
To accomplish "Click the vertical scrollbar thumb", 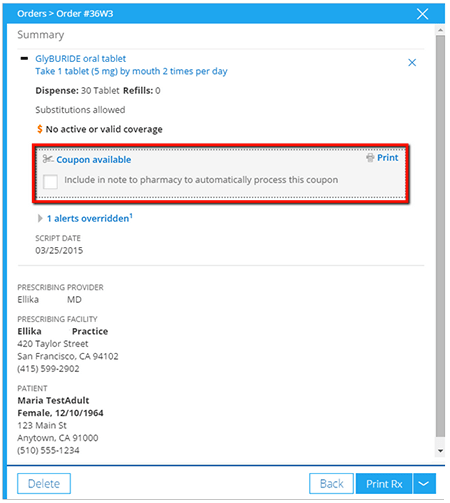I will [x=440, y=235].
